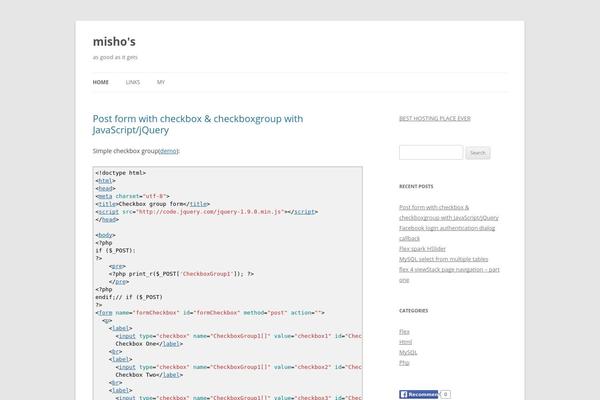This screenshot has width=600, height=400.
Task: Browse the Php category
Action: 404,362
